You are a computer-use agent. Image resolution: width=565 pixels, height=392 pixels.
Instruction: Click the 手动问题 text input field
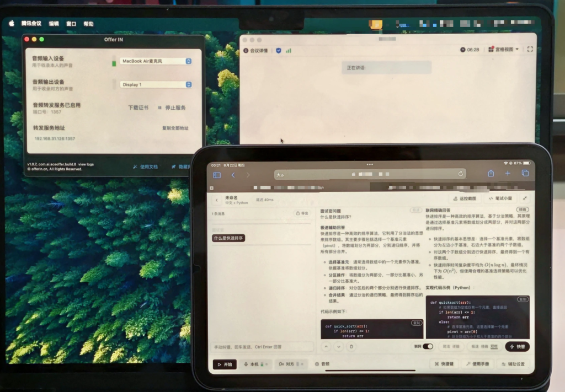262,347
